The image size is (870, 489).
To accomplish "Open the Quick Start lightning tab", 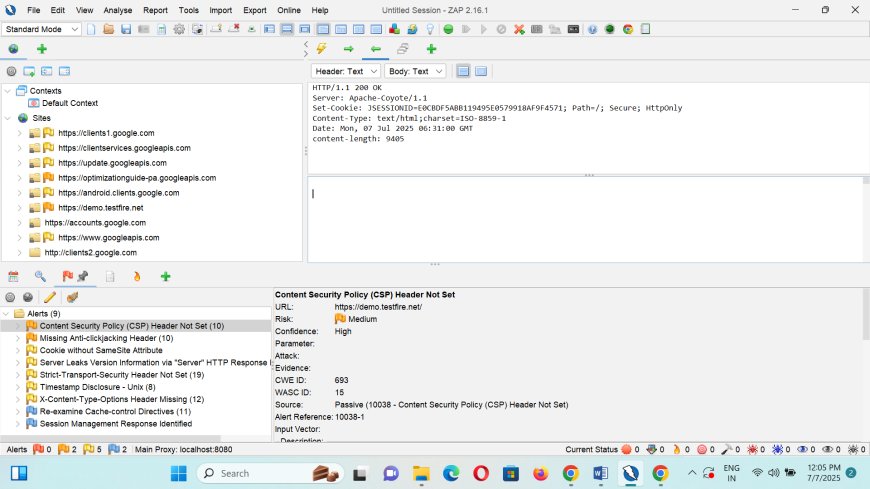I will click(321, 49).
